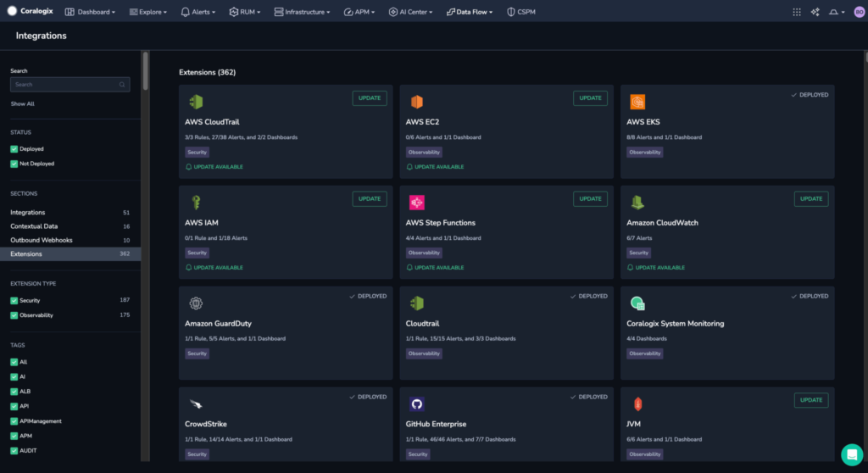The height and width of the screenshot is (473, 868).
Task: Update the Amazon CloudWatch extension
Action: click(811, 199)
